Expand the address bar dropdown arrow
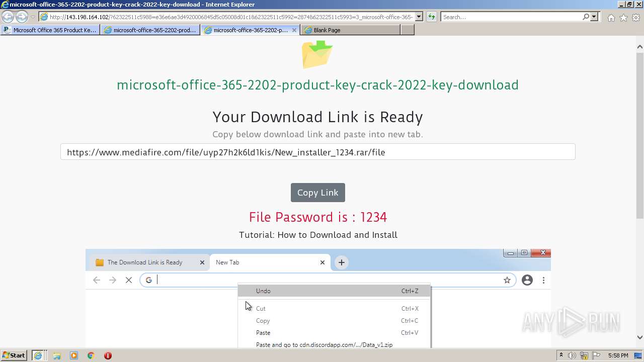Image resolution: width=644 pixels, height=362 pixels. [x=419, y=17]
